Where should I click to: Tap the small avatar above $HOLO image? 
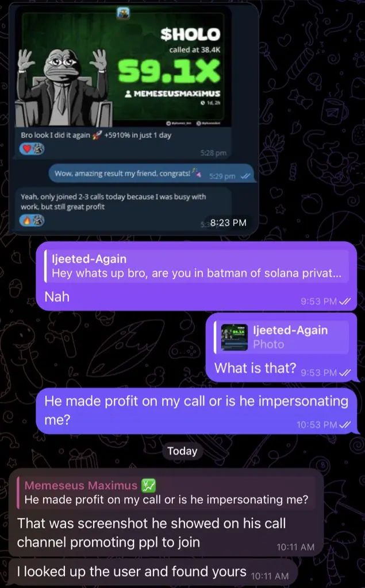pyautogui.click(x=123, y=13)
